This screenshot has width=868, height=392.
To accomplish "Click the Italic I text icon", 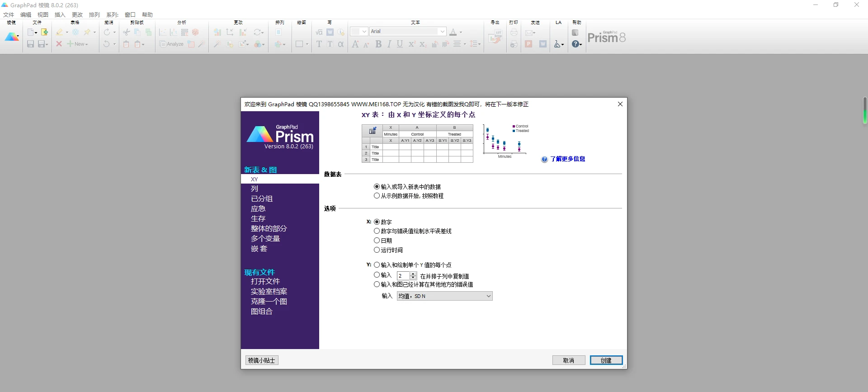I will pos(389,44).
